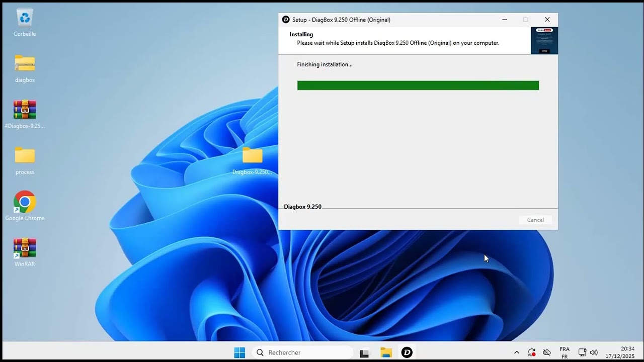The width and height of the screenshot is (644, 362).
Task: Open the Corbeille recycle bin icon
Action: [25, 23]
